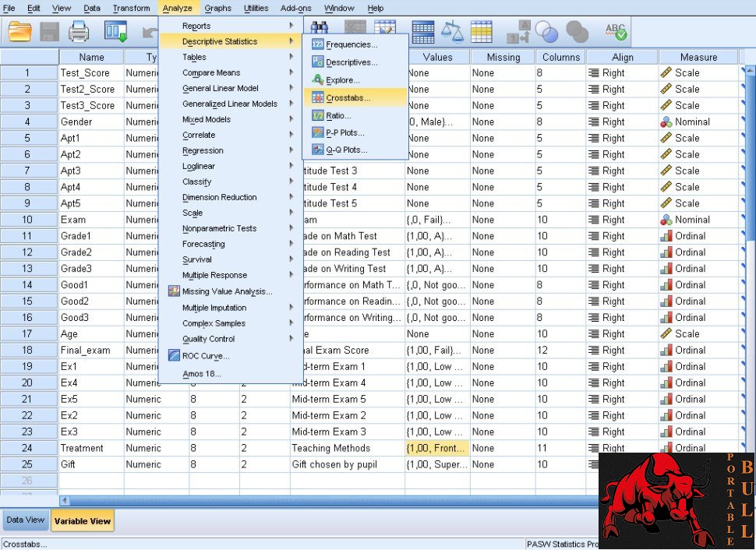Search data with the Find binoculars tool
756x550 pixels.
pos(318,26)
